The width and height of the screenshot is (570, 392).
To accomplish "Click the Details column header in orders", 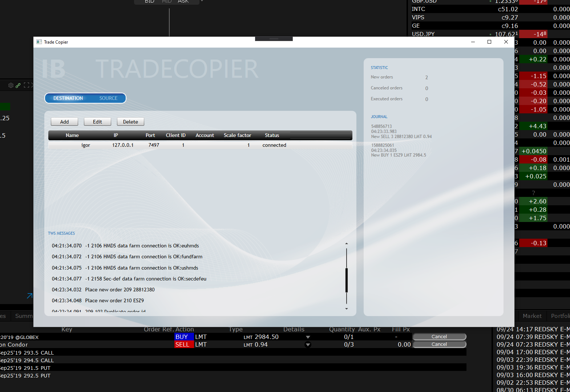I will [x=294, y=329].
